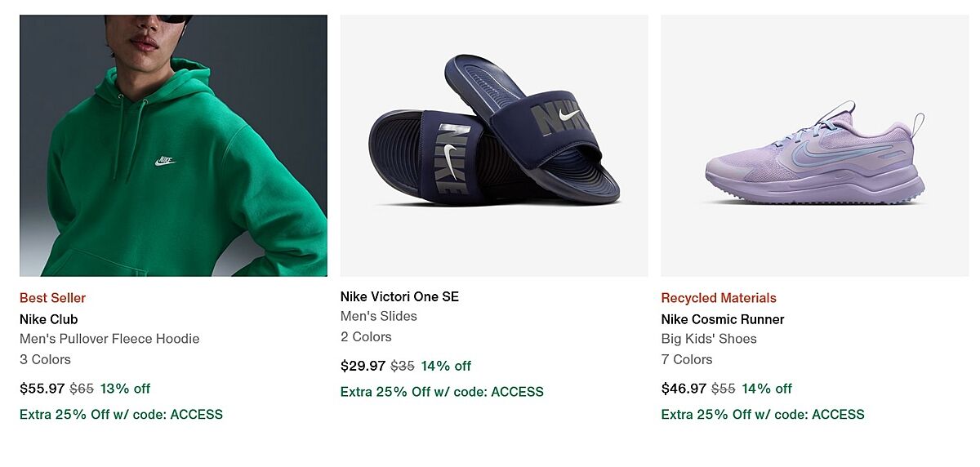Click the $46.97 Cosmic Runner price
The image size is (980, 467).
click(684, 389)
